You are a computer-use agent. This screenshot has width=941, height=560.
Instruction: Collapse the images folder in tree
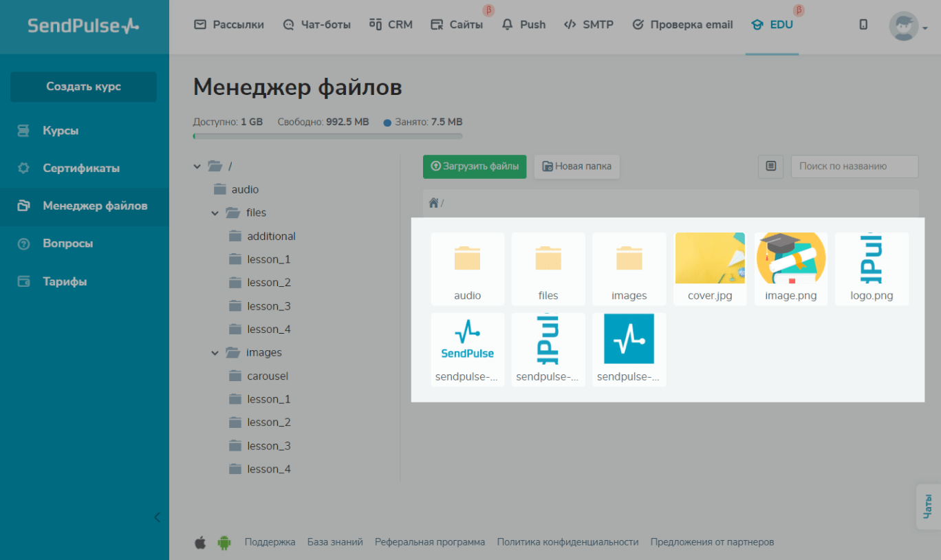215,353
